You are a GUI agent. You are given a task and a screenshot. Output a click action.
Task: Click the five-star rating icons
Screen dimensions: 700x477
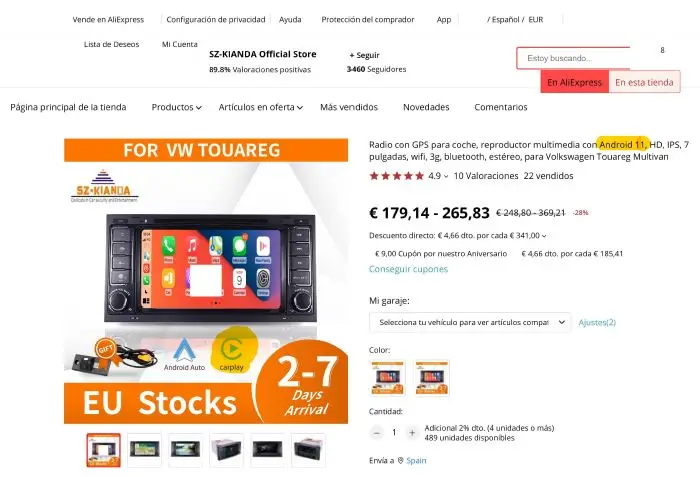tap(396, 176)
